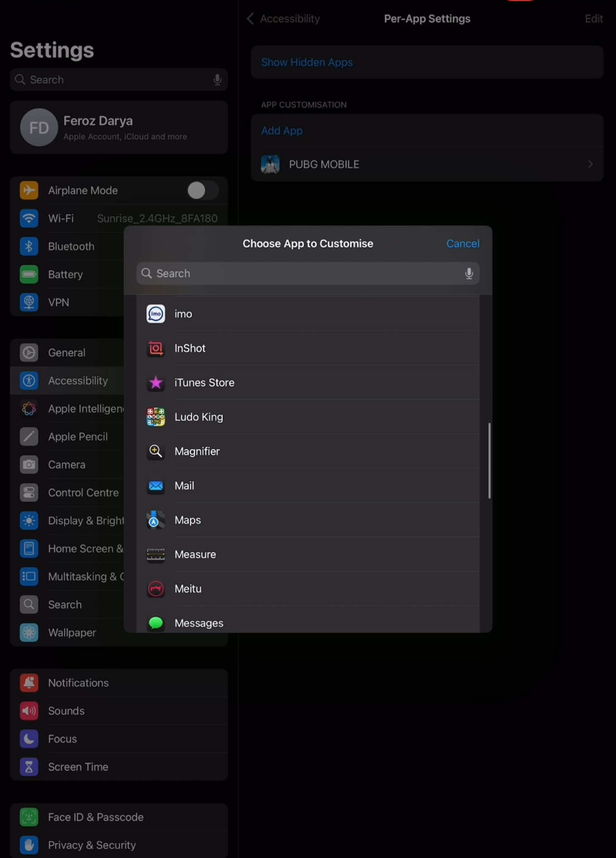Tap the Magnifier app icon
Image resolution: width=616 pixels, height=858 pixels.
[x=155, y=451]
